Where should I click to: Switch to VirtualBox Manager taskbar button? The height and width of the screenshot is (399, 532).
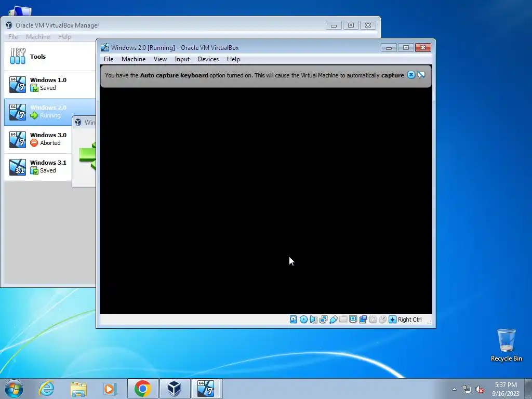(175, 389)
